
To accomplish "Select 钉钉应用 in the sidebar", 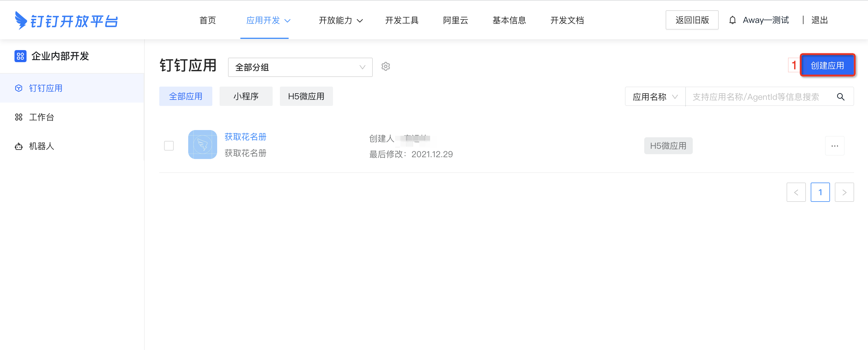I will 72,88.
